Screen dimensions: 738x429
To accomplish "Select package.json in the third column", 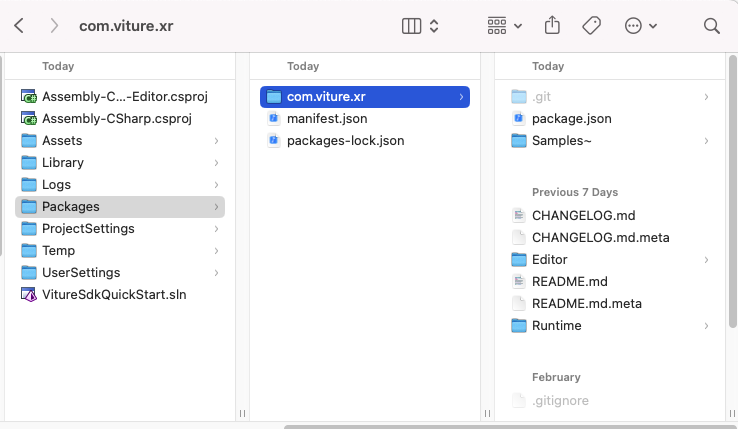I will 571,118.
